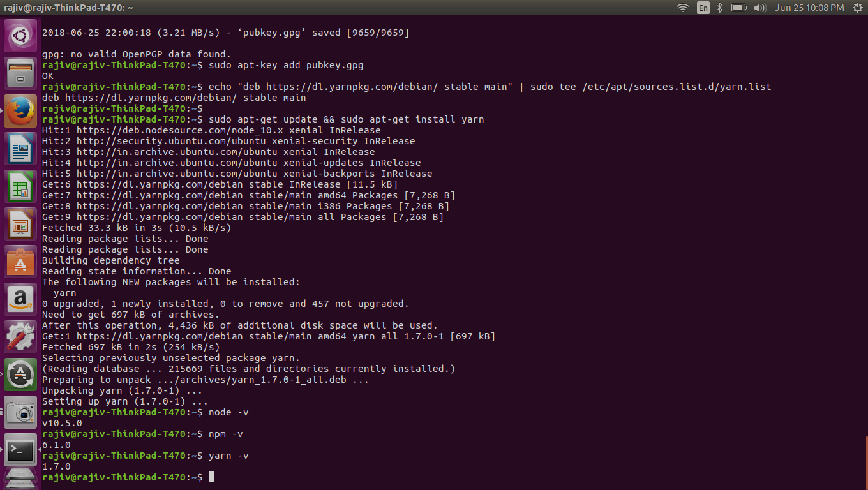Open the Amazon launcher icon

(20, 299)
